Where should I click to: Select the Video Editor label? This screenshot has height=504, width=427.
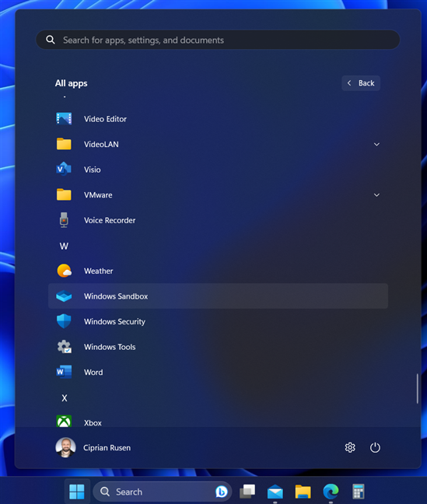105,119
